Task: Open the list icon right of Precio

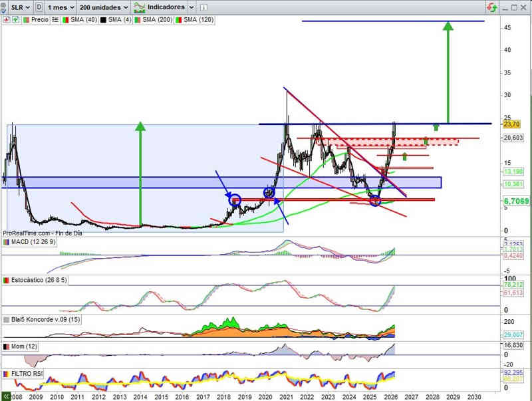Action: [x=55, y=20]
